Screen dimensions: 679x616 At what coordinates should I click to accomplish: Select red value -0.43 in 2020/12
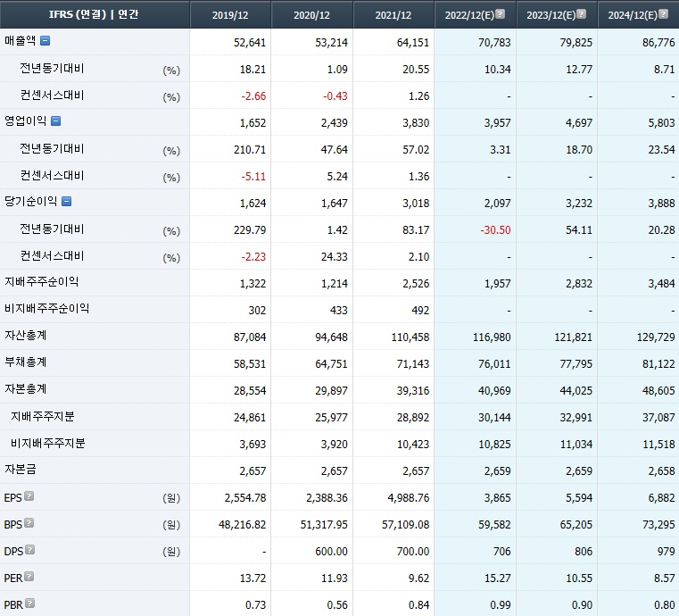[x=335, y=96]
